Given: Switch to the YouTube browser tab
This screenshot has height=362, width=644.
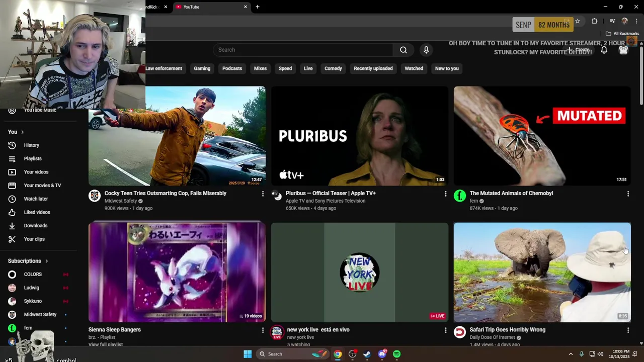Looking at the screenshot, I should click(x=210, y=7).
